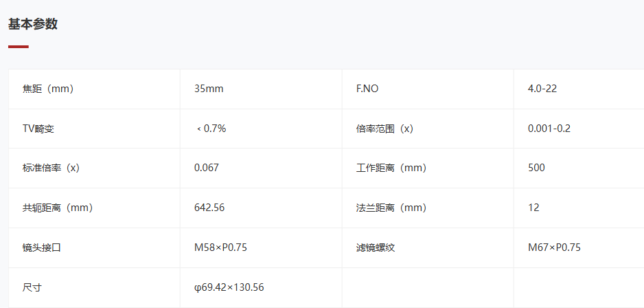Select the 12 flange distance value
The height and width of the screenshot is (308, 644).
coord(533,208)
